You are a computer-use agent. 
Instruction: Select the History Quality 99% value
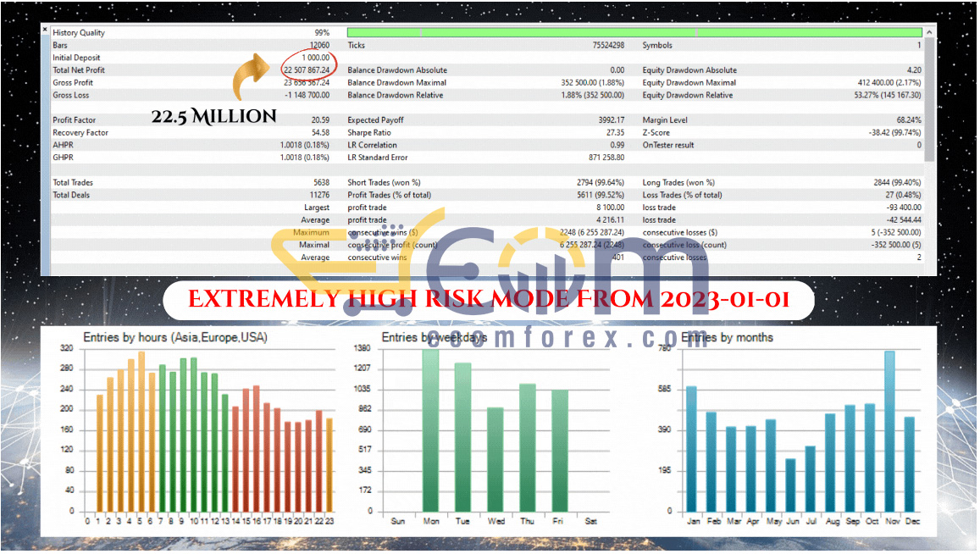323,32
